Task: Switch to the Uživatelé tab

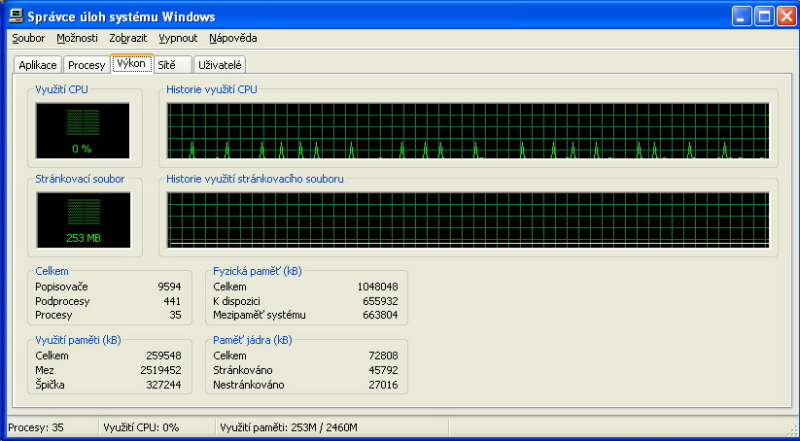Action: 220,65
